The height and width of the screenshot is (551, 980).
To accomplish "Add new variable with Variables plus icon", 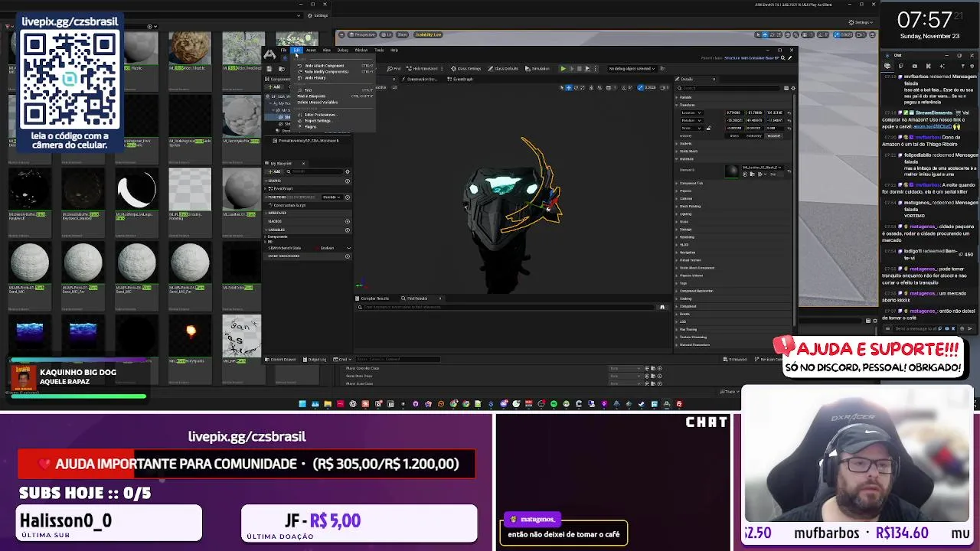I will [347, 230].
